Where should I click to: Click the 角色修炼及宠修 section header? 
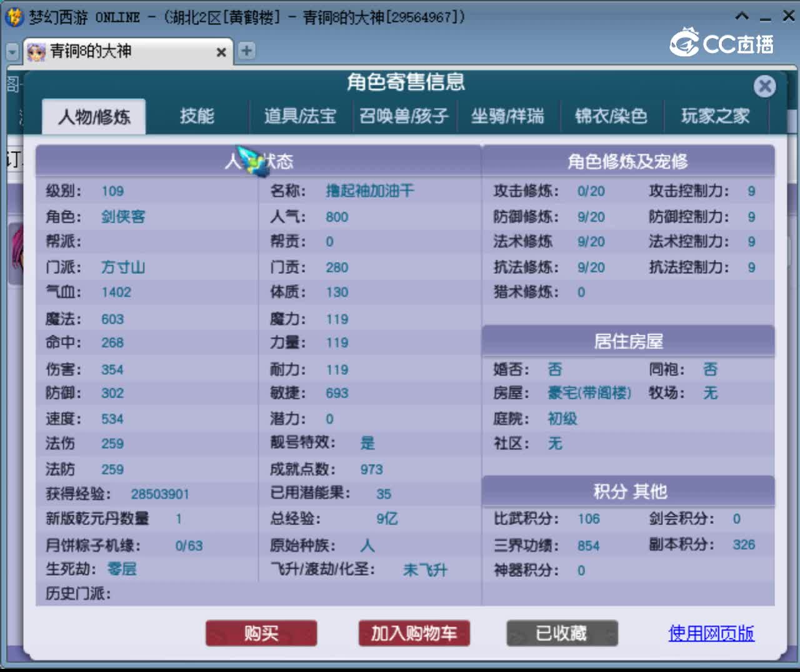pyautogui.click(x=627, y=161)
